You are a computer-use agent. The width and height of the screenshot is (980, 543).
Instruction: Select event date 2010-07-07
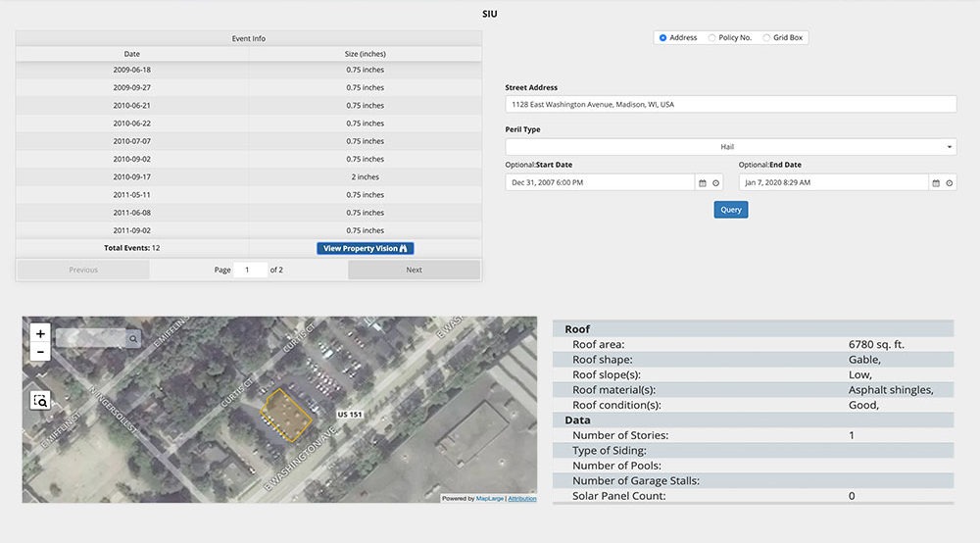(132, 141)
